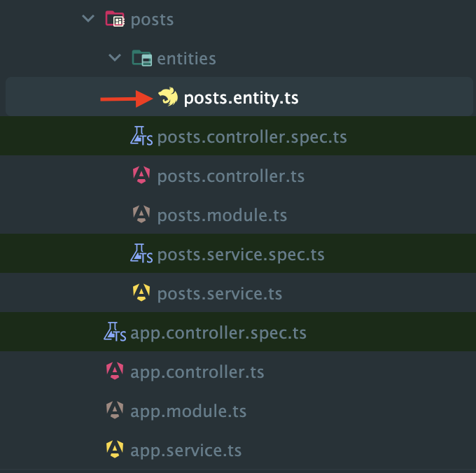476x473 pixels.
Task: Open app.module.ts file
Action: [x=188, y=411]
